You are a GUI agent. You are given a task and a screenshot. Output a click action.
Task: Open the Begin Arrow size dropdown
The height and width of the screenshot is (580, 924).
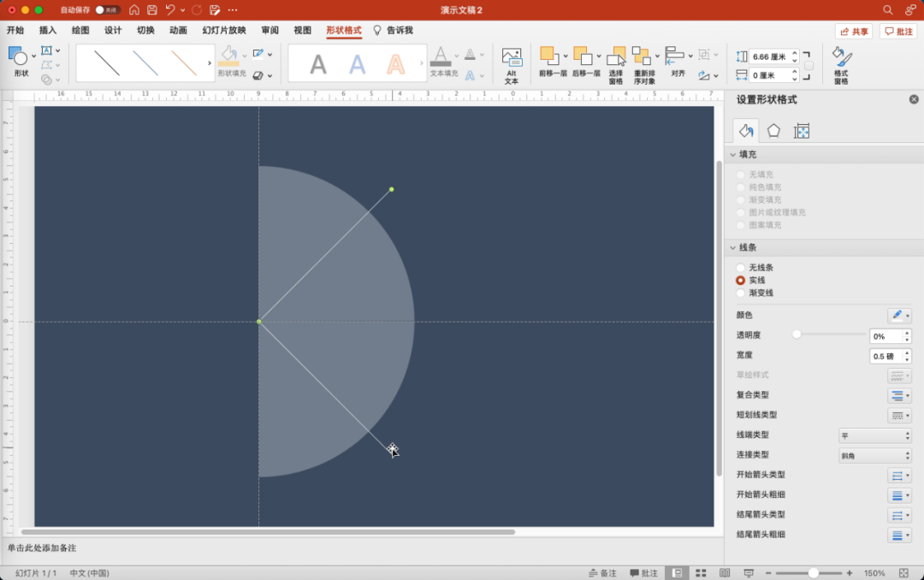(x=900, y=495)
